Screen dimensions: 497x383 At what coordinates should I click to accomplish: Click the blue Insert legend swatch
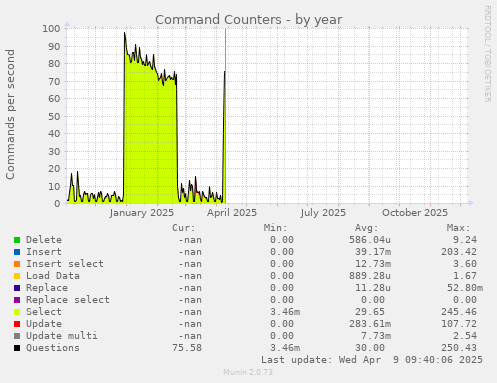17,252
